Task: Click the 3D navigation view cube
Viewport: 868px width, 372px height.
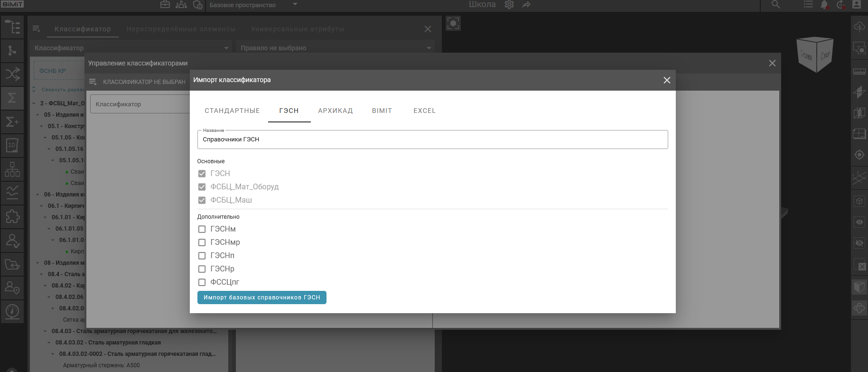Action: point(815,54)
